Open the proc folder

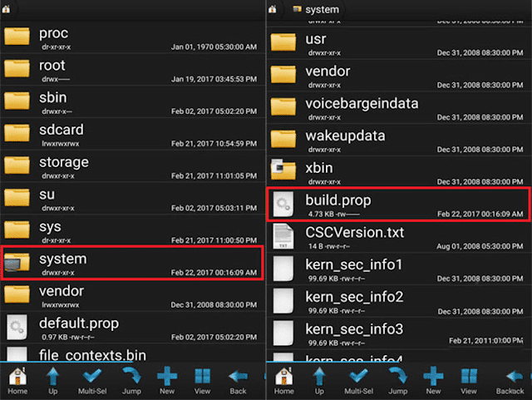(x=133, y=37)
